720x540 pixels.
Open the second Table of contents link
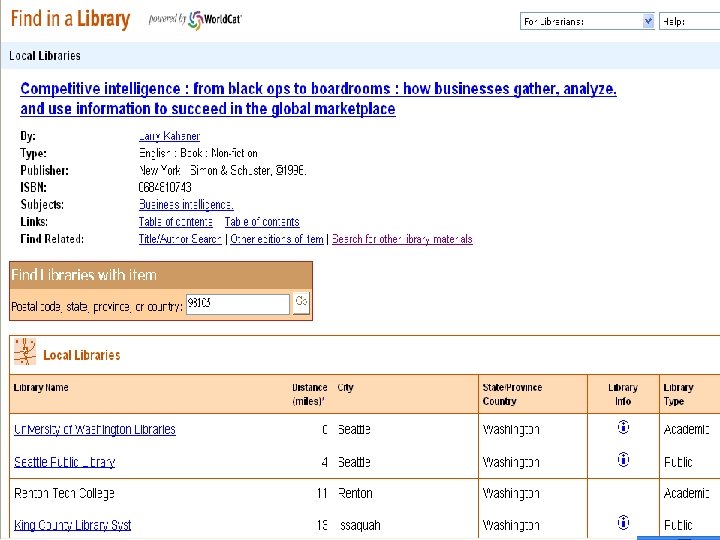(x=262, y=222)
